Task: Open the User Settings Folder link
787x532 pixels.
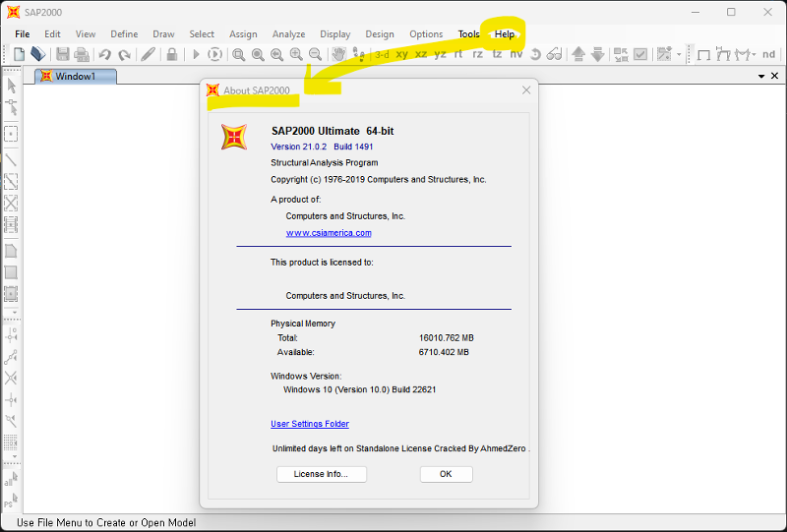Action: pos(310,424)
